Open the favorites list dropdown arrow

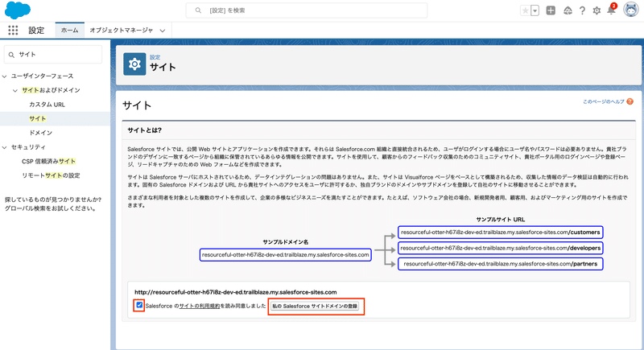pos(535,10)
